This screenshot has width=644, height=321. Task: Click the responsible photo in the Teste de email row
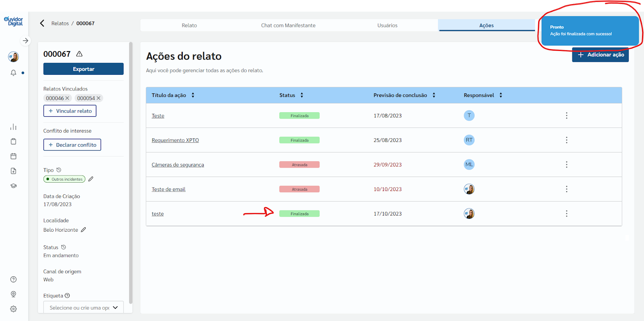469,189
